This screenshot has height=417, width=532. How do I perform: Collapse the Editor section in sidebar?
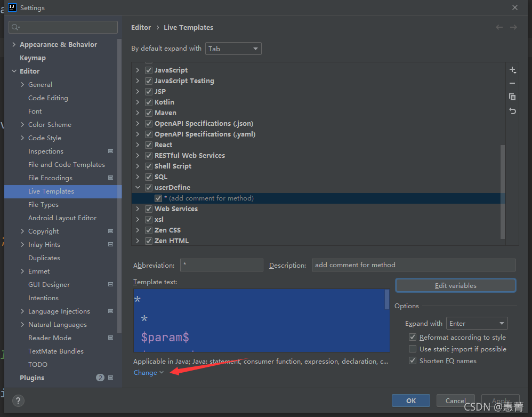pyautogui.click(x=14, y=71)
